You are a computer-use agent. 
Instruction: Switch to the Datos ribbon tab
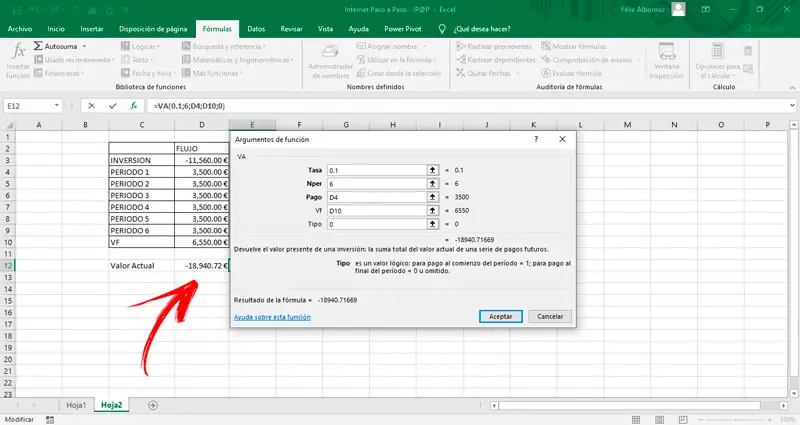[x=256, y=29]
